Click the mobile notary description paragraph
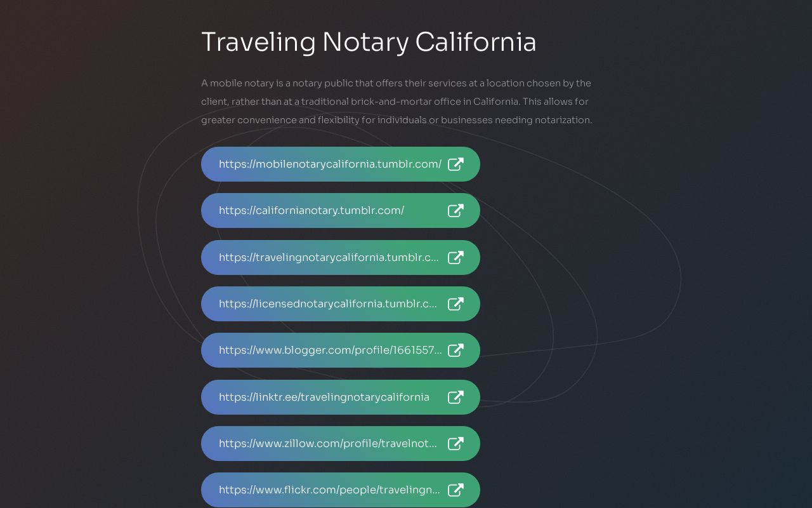Screen dimensions: 812x508 click(x=396, y=102)
